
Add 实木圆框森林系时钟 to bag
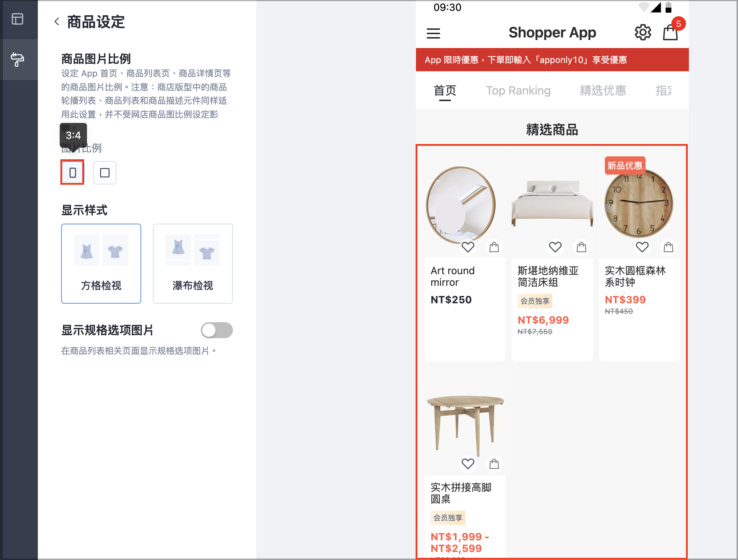668,247
